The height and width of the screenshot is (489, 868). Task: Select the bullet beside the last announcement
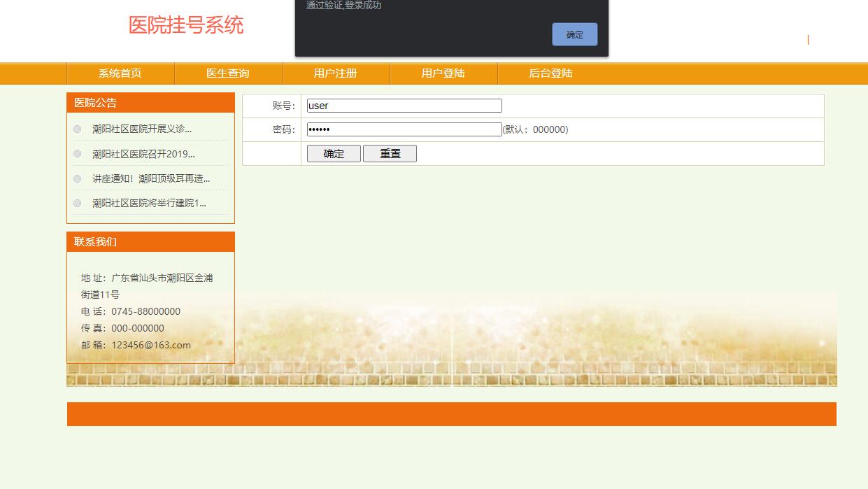[77, 203]
